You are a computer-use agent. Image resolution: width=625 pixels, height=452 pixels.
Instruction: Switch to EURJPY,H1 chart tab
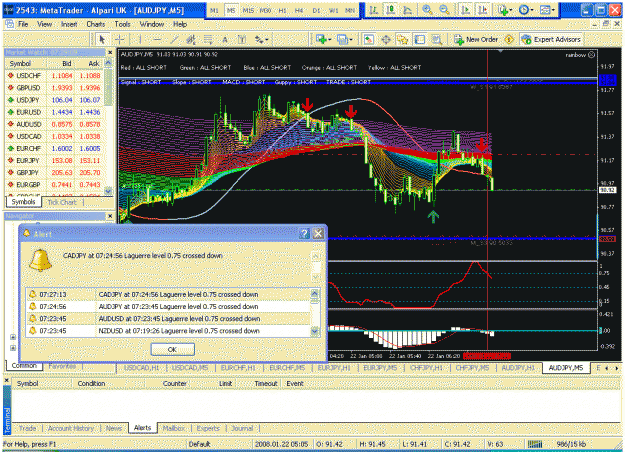point(334,368)
